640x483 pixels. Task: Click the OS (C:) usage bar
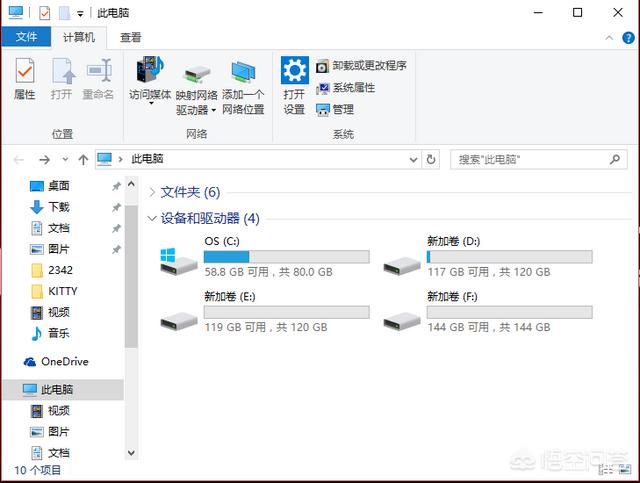[x=287, y=257]
